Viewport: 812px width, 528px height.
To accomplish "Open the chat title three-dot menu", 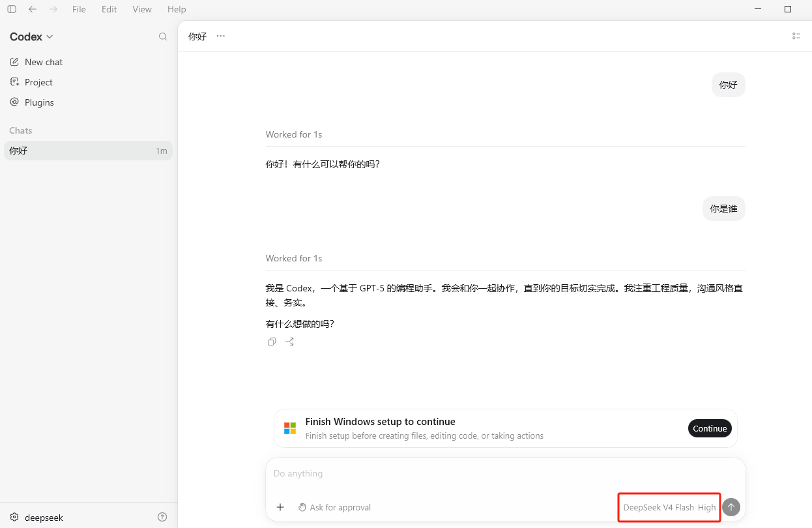I will pyautogui.click(x=221, y=36).
